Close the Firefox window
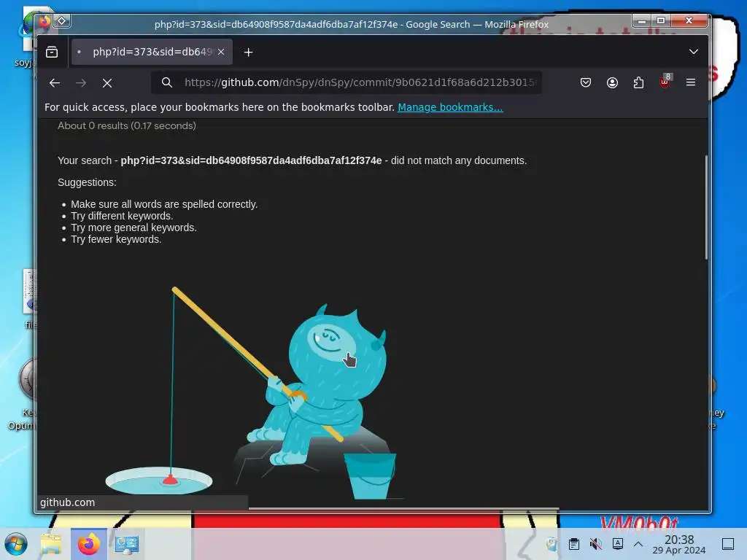The image size is (747, 560). (689, 21)
